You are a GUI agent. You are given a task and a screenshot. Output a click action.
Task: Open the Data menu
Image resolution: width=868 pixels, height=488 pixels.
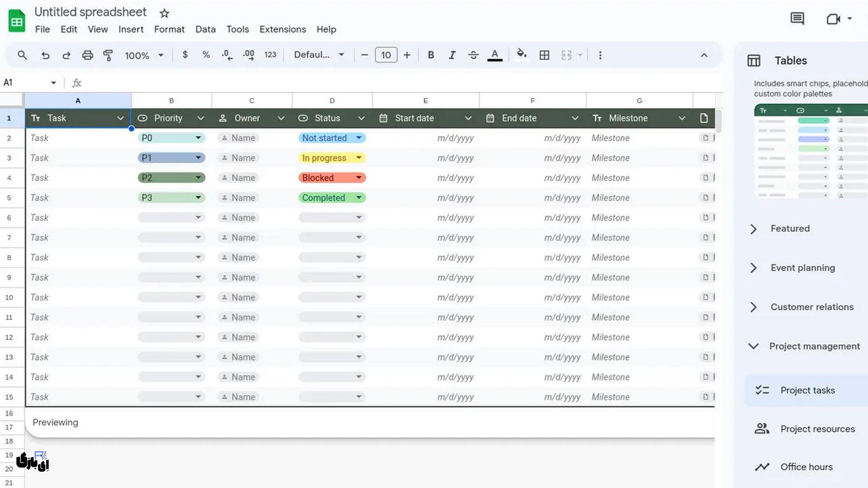click(205, 29)
